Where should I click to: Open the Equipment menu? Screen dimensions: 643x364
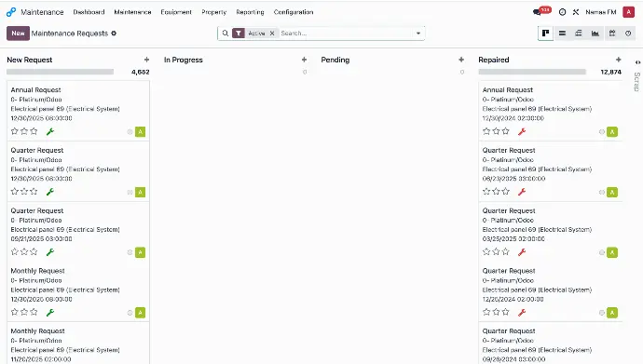click(x=176, y=12)
